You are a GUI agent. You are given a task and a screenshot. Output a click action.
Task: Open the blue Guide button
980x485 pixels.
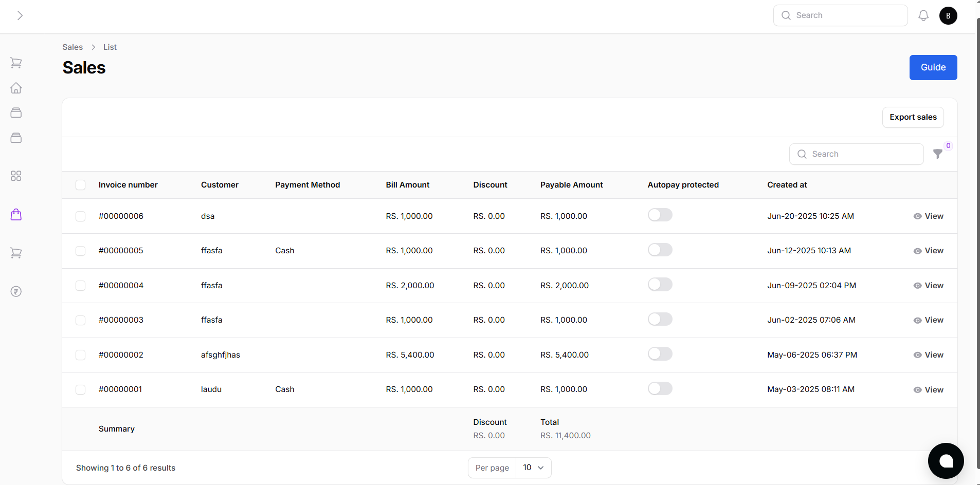[933, 67]
